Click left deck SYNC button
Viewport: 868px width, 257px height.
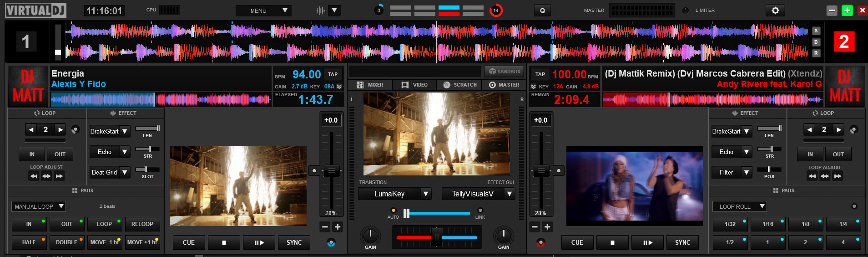pos(294,243)
